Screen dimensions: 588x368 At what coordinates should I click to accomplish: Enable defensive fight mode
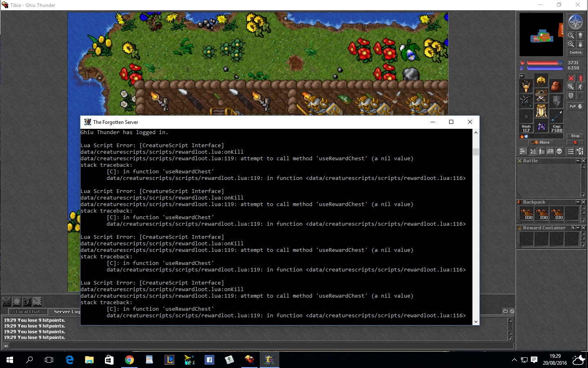pyautogui.click(x=571, y=96)
